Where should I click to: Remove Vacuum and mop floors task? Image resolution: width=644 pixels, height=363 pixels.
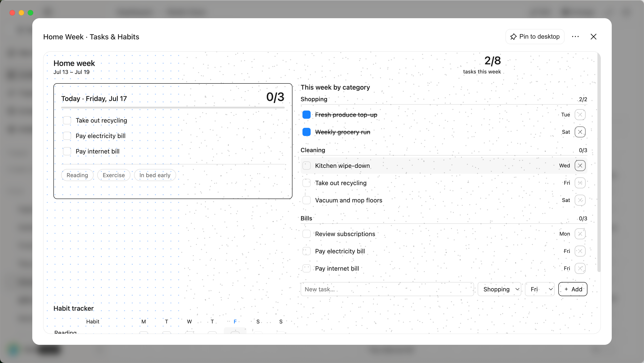coord(580,200)
